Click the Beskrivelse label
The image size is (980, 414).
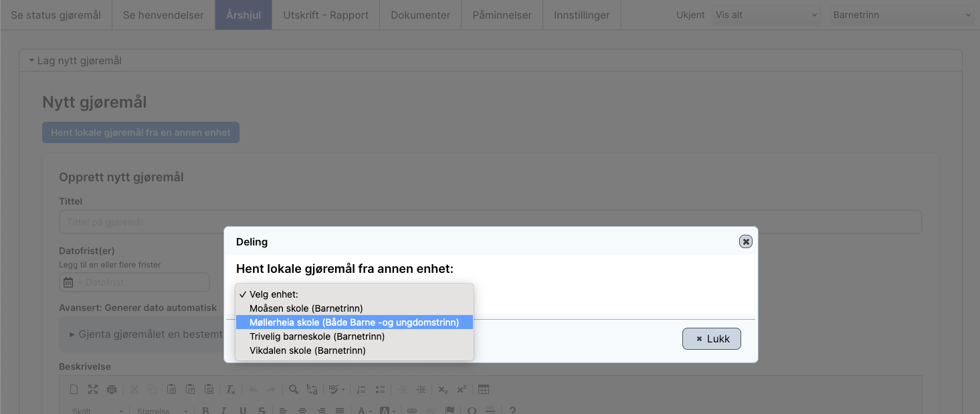click(85, 367)
